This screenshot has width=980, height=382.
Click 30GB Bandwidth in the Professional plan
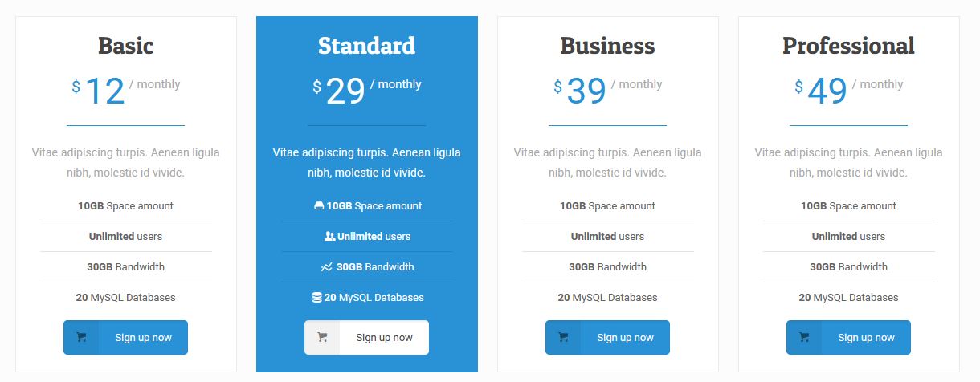click(849, 267)
